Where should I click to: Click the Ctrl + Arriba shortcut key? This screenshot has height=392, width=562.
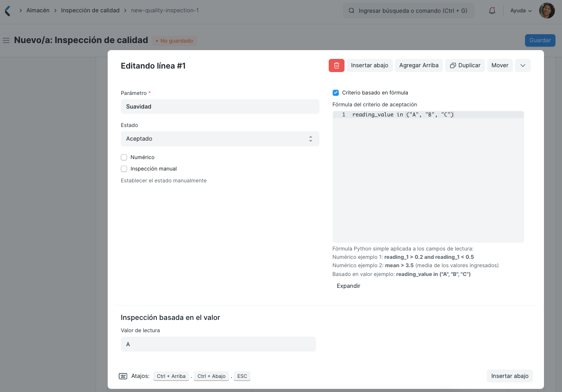coord(171,376)
